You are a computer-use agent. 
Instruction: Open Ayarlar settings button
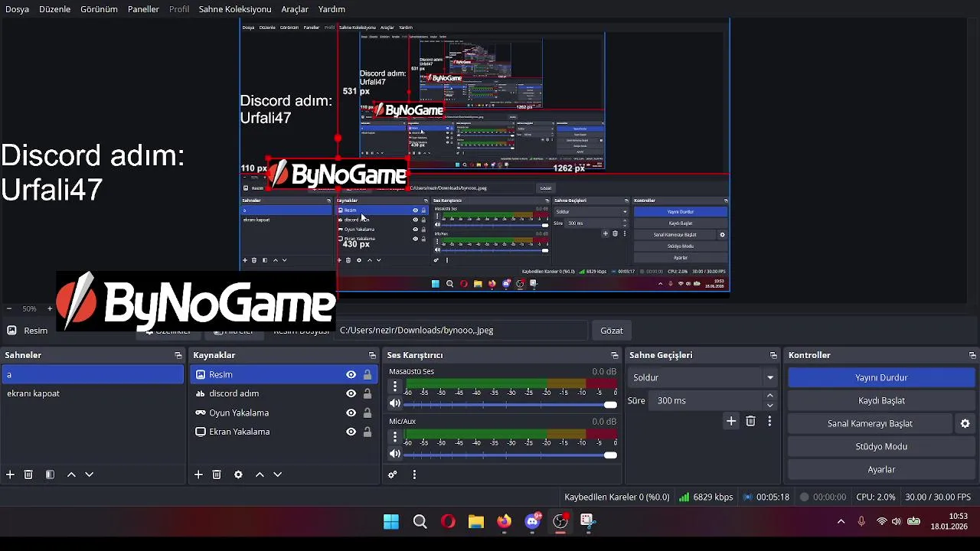881,469
